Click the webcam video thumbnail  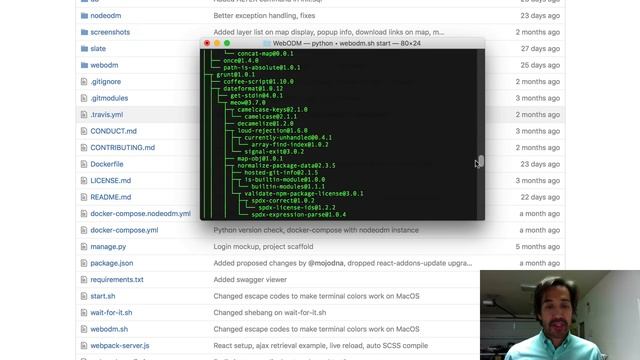(x=560, y=315)
